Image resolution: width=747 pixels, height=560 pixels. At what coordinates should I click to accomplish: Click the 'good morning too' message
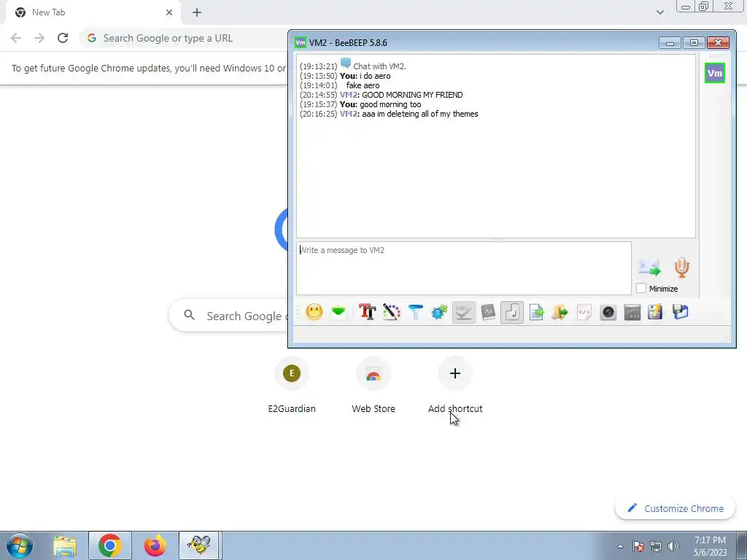click(x=390, y=104)
